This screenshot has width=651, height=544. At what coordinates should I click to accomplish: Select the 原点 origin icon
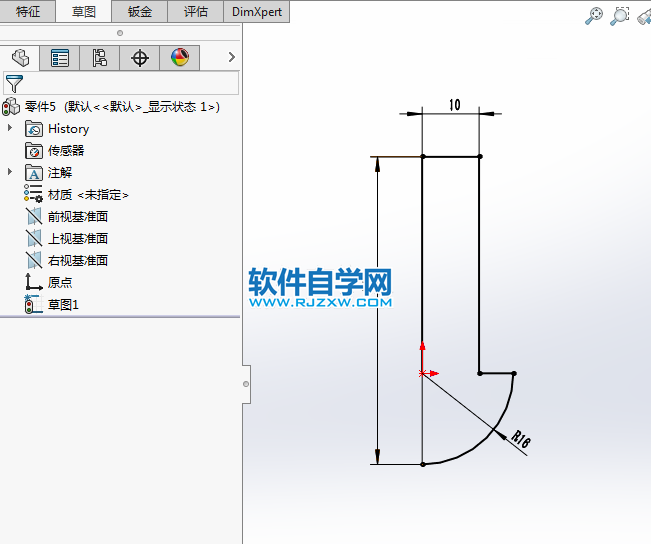point(34,282)
